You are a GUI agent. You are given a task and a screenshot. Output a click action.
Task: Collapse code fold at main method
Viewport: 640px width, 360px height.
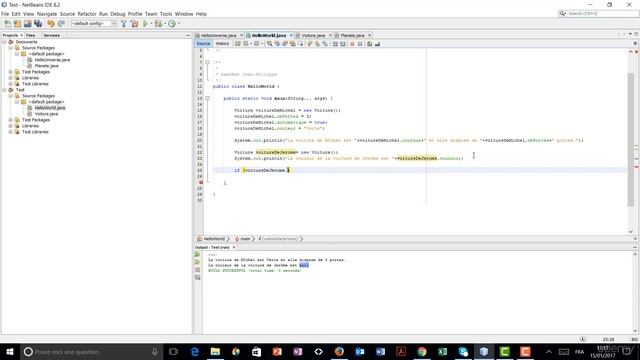[207, 98]
